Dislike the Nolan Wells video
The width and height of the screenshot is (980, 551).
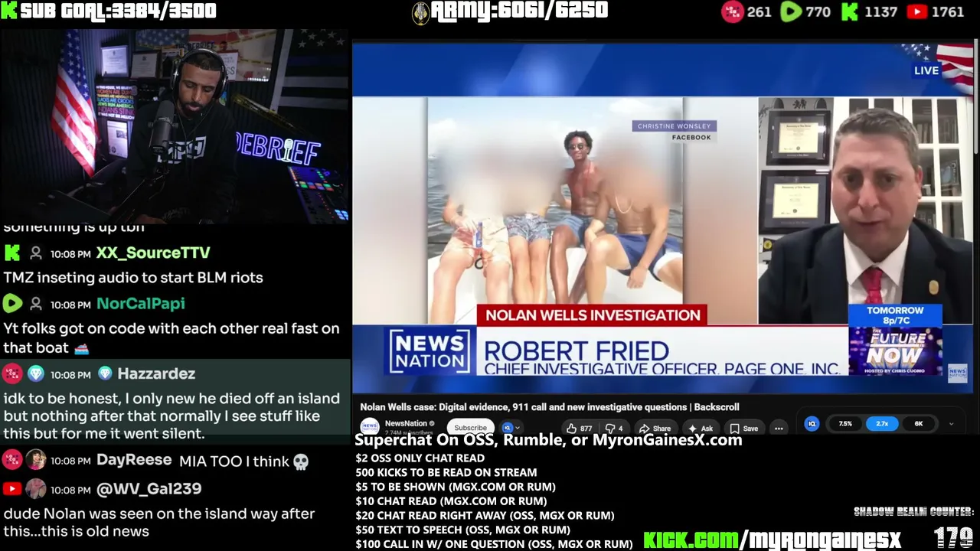point(615,429)
